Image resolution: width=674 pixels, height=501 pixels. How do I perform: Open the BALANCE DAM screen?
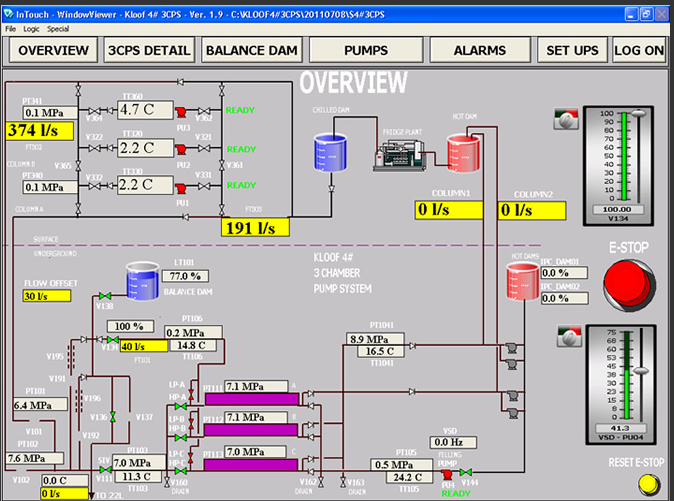click(x=251, y=50)
